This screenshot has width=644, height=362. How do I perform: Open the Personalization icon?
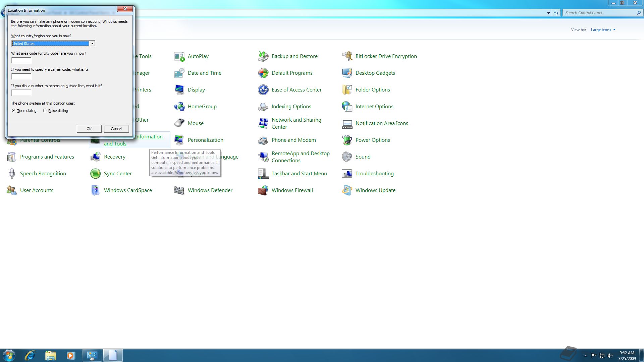179,140
